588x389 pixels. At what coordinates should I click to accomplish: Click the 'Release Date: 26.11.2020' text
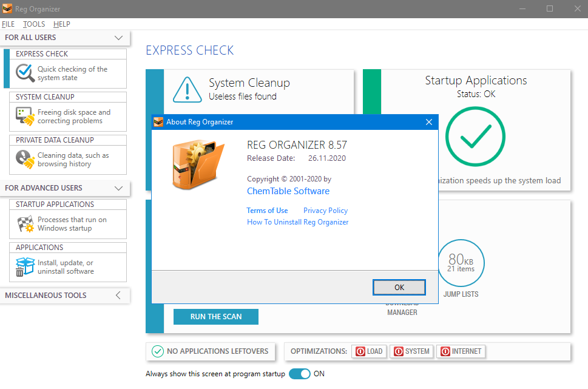(x=296, y=158)
